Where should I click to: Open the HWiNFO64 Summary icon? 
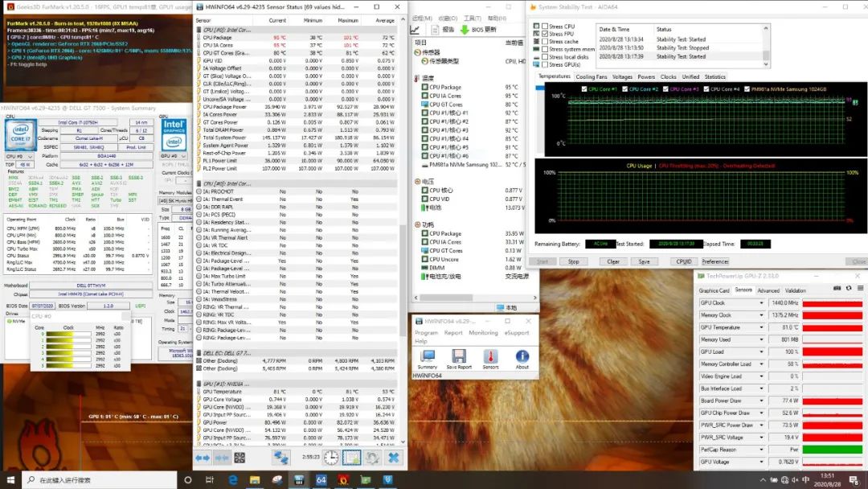(x=428, y=355)
